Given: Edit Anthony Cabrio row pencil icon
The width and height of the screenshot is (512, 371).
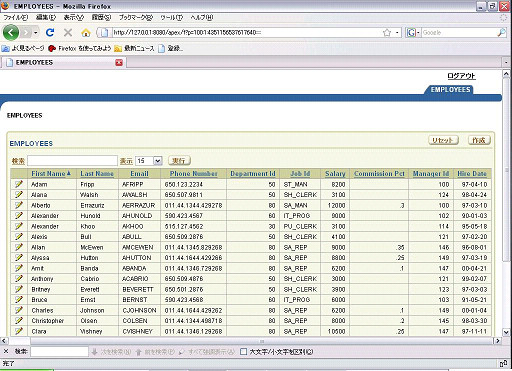Looking at the screenshot, I should coord(19,278).
